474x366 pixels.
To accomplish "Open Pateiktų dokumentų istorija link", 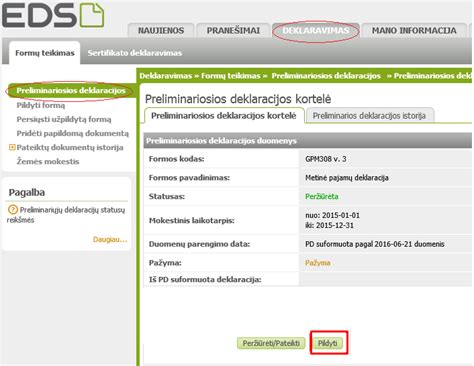I will [70, 147].
